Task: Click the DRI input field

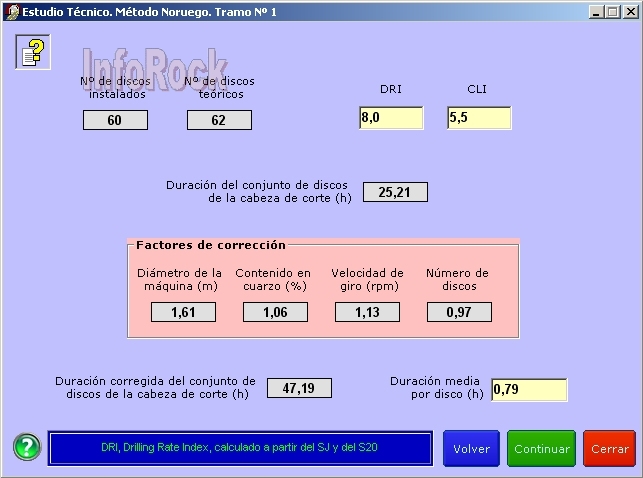Action: pos(391,118)
